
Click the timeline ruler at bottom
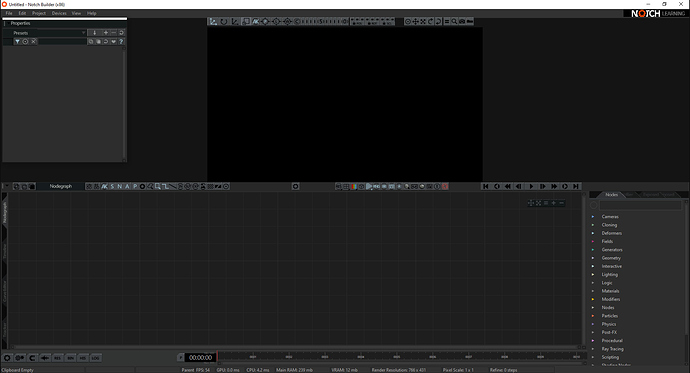tap(400, 357)
